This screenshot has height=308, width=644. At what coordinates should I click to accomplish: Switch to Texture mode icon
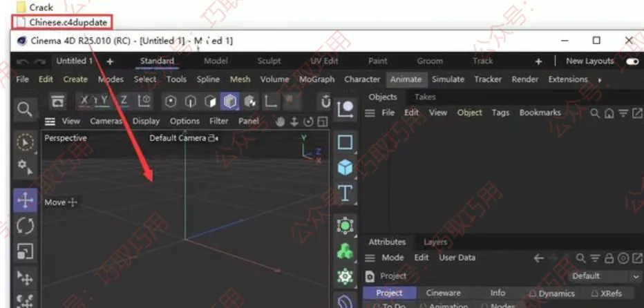tap(250, 101)
